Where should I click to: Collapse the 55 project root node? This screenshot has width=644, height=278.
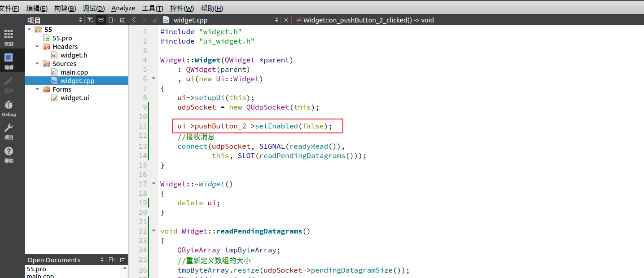[x=29, y=30]
